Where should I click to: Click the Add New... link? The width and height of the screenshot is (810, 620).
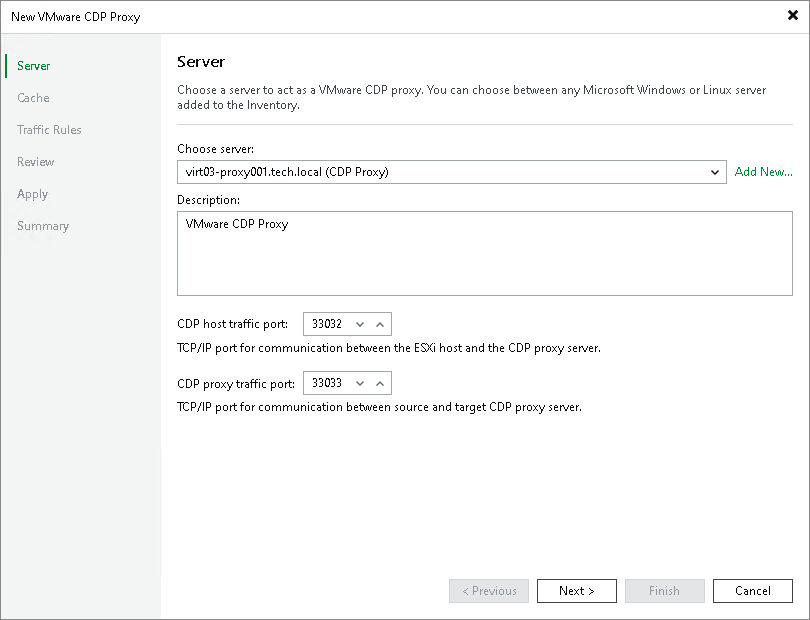point(764,172)
